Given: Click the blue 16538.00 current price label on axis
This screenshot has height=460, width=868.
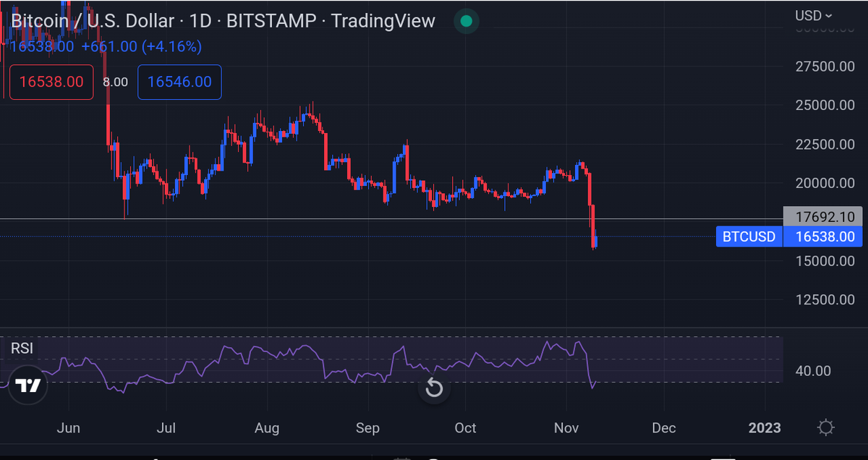Looking at the screenshot, I should click(x=824, y=237).
